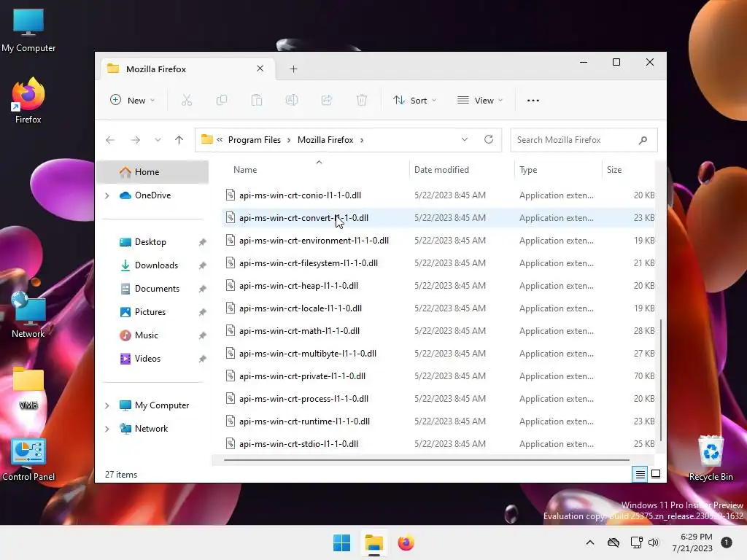Viewport: 747px width, 560px height.
Task: Open Firefox shortcut on the desktop
Action: point(28,101)
